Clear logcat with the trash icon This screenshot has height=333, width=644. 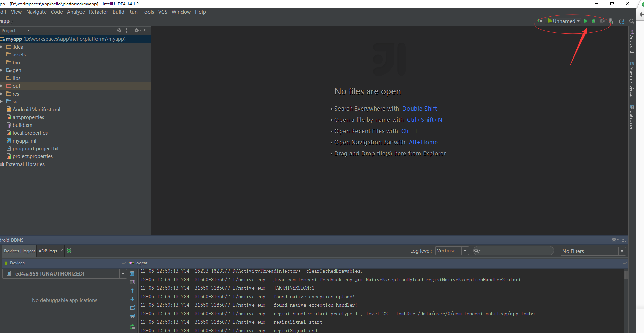point(132,273)
